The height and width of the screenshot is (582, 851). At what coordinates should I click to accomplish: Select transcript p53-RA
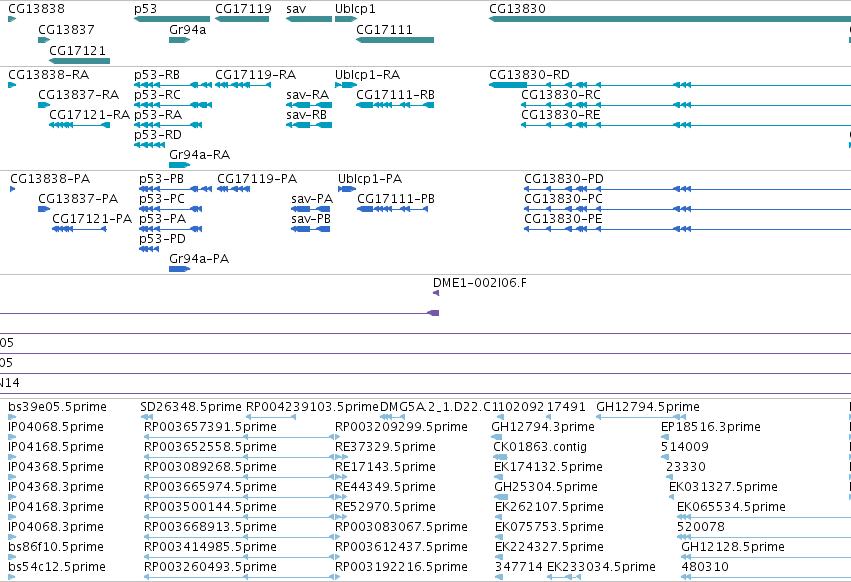click(168, 125)
